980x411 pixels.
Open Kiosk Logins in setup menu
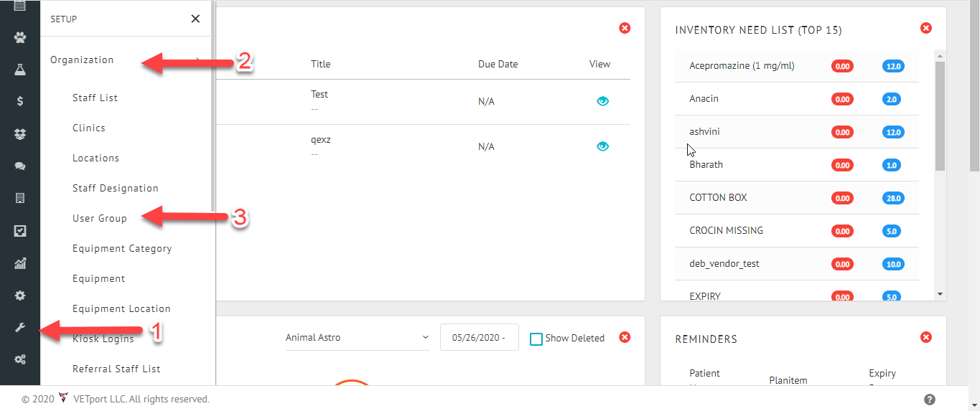pyautogui.click(x=103, y=339)
